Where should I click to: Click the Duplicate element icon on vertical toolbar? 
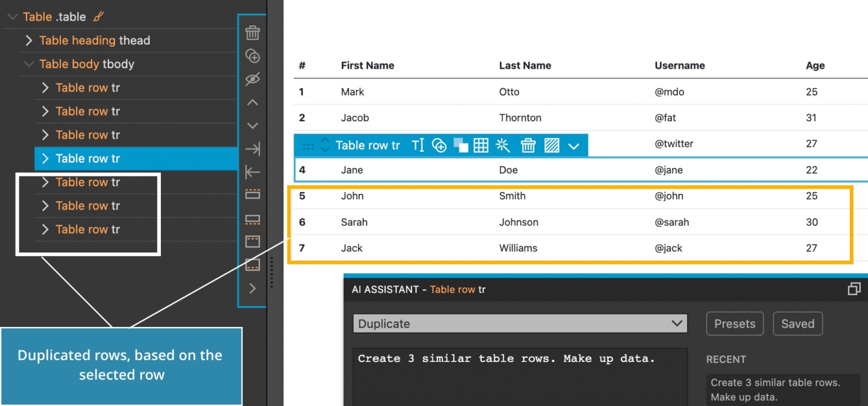pos(253,55)
